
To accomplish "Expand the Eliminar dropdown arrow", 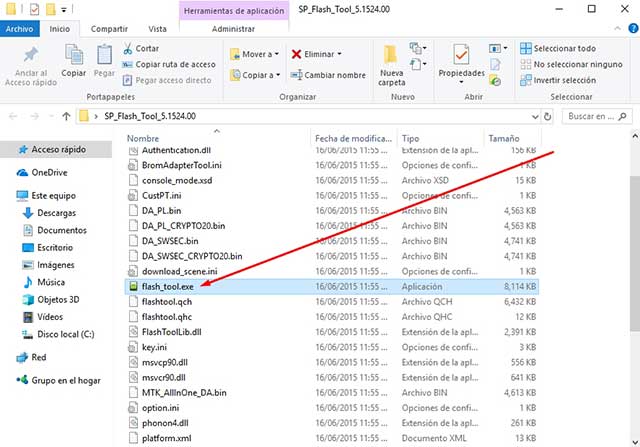I will (x=340, y=54).
